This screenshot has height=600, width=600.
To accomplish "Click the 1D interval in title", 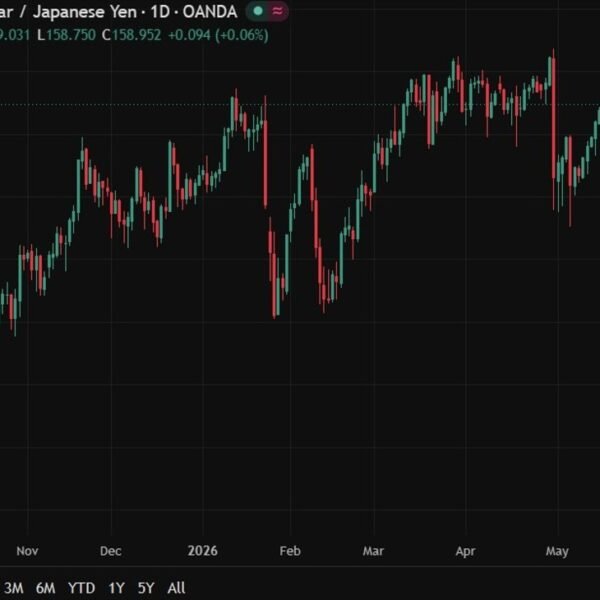I will coord(160,12).
